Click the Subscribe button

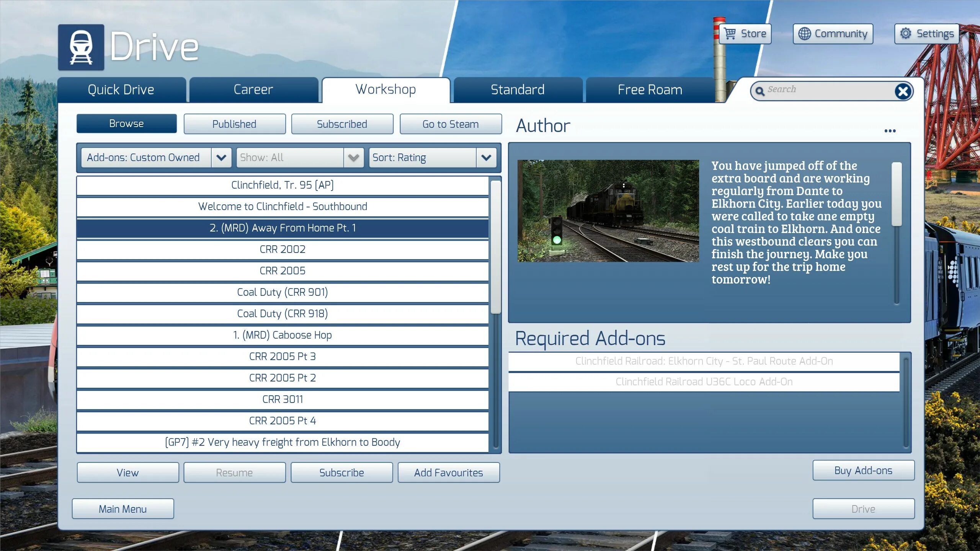click(x=341, y=473)
